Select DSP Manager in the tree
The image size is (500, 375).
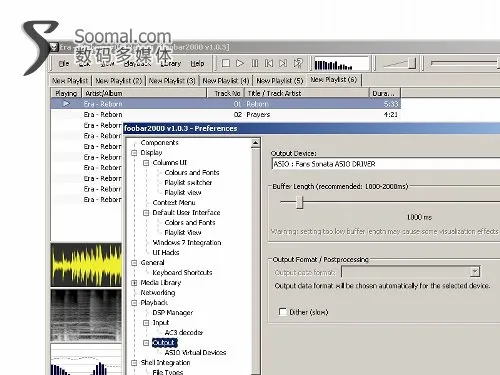pyautogui.click(x=173, y=313)
